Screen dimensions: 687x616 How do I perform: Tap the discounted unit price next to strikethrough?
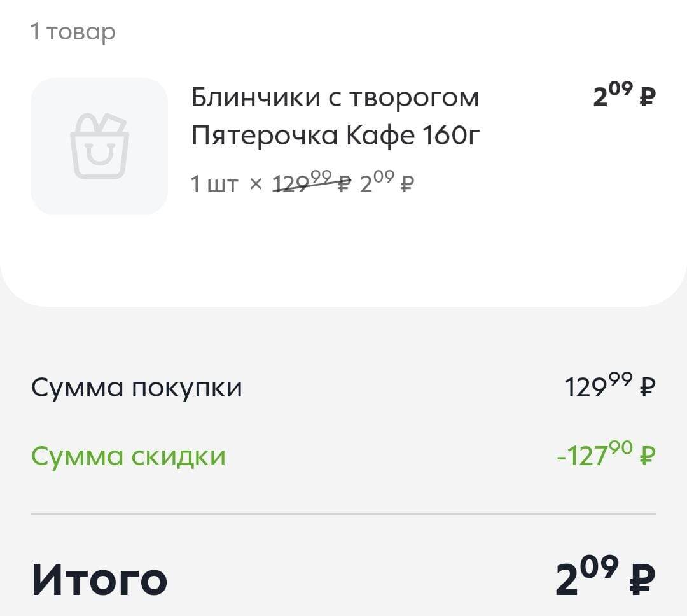(387, 182)
